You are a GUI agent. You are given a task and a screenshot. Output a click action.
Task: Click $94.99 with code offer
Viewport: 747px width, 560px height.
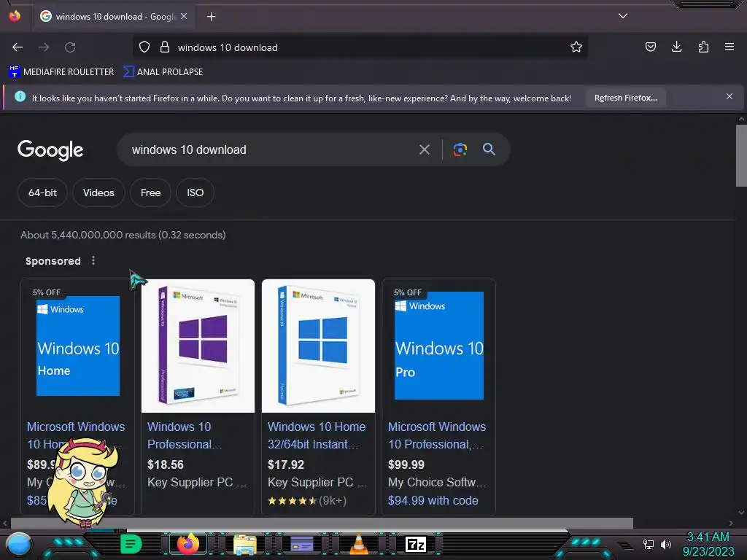tap(433, 500)
